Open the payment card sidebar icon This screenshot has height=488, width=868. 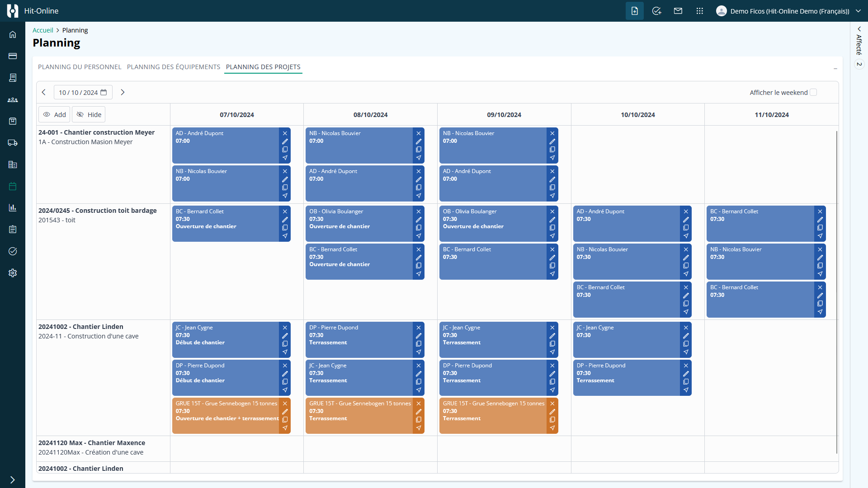point(13,56)
